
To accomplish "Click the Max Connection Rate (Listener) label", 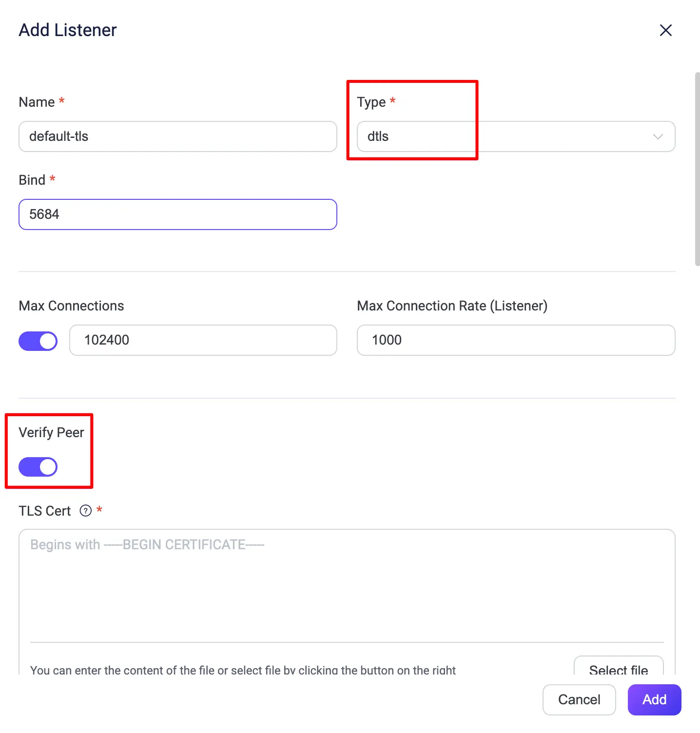I will (x=452, y=306).
